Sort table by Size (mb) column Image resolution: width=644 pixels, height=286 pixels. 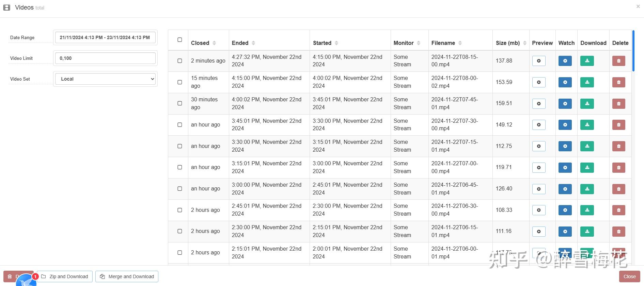(x=511, y=43)
